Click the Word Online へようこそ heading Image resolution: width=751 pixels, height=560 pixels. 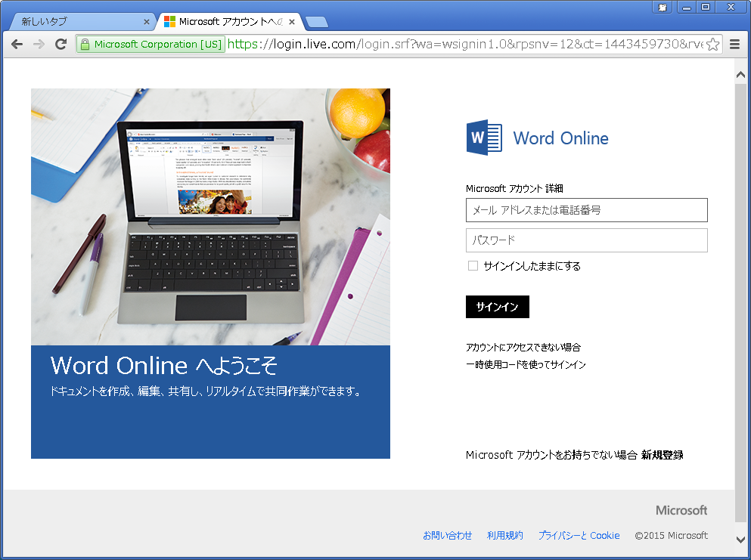point(164,366)
